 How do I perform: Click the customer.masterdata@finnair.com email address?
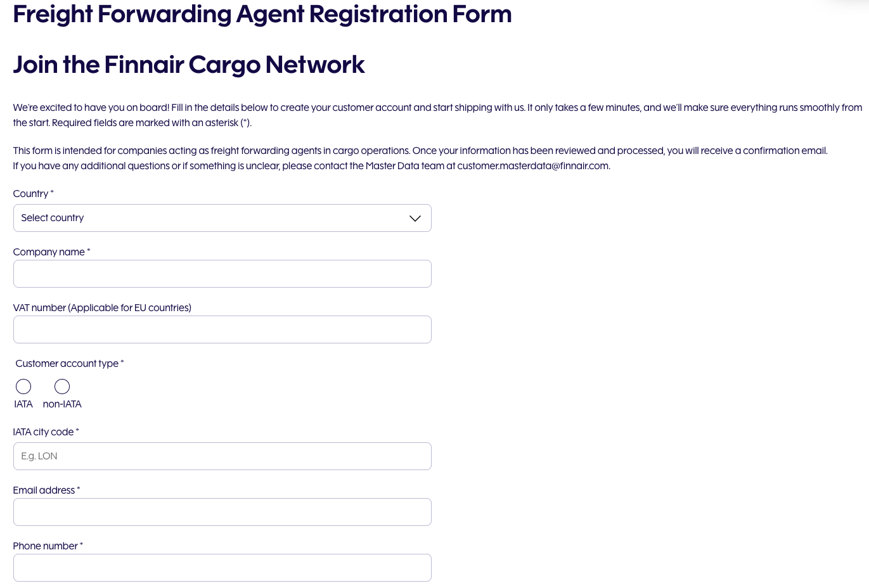[x=533, y=166]
